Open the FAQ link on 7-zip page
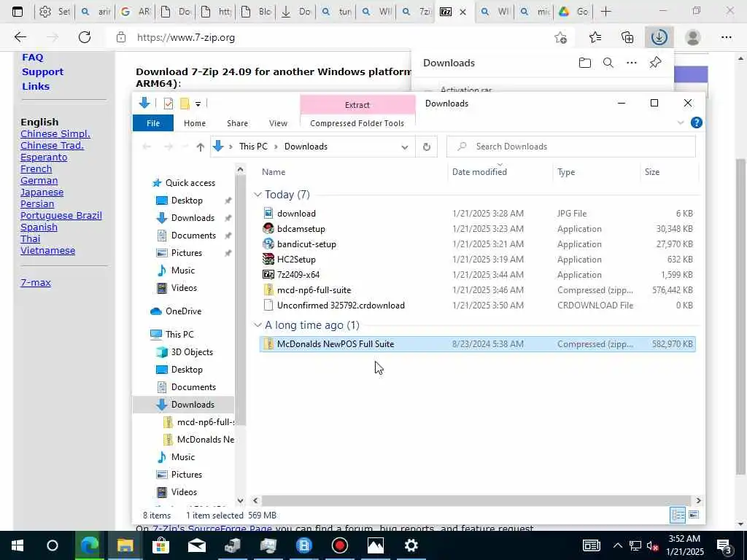747x560 pixels. pyautogui.click(x=32, y=57)
